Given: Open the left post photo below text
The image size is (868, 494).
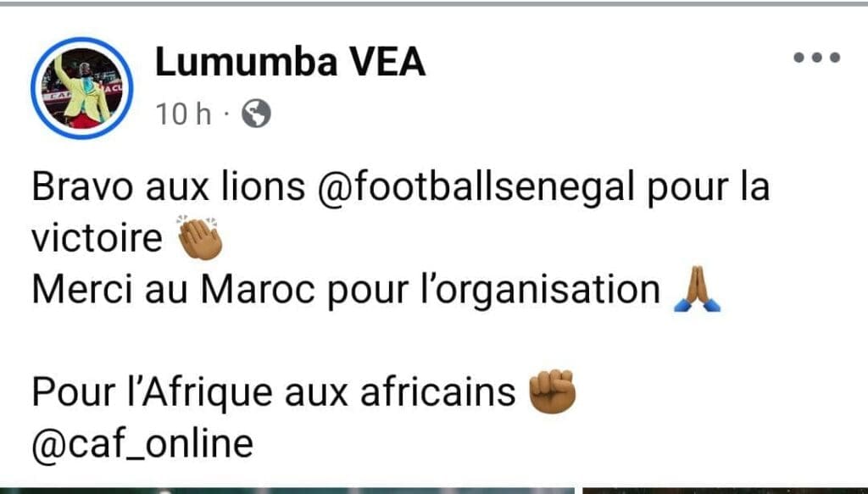Looking at the screenshot, I should point(287,490).
